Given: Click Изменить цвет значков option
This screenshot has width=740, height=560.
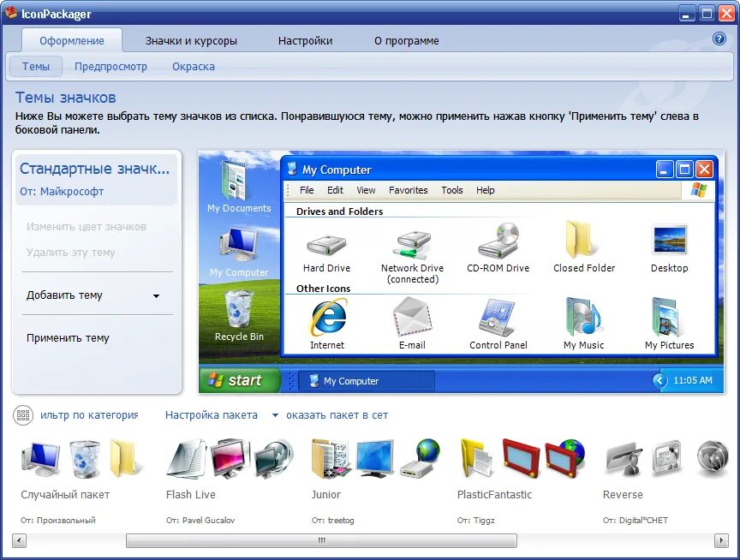Looking at the screenshot, I should 87,227.
